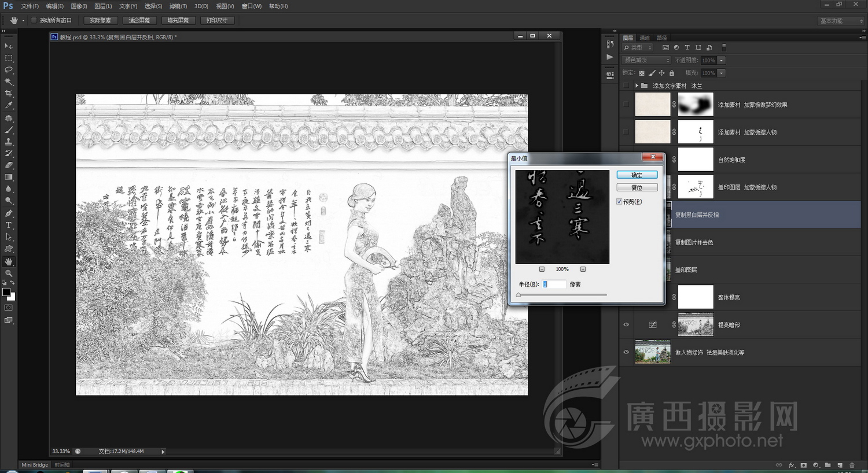Open the 滤镜(T) menu
This screenshot has width=868, height=473.
[178, 6]
